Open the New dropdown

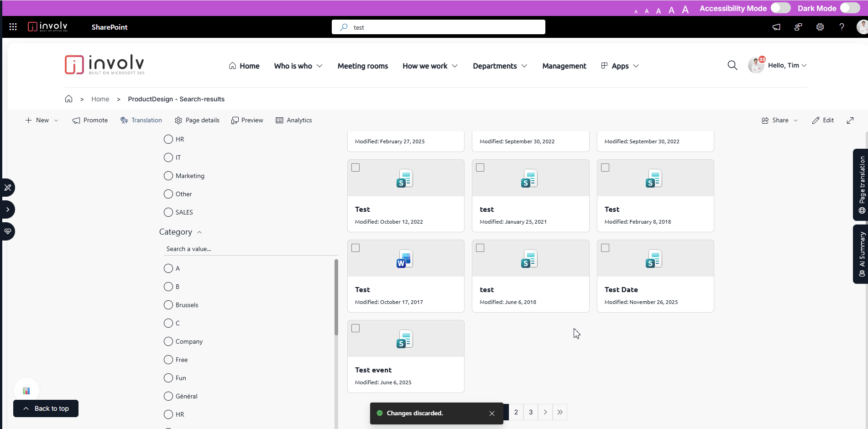coord(42,120)
